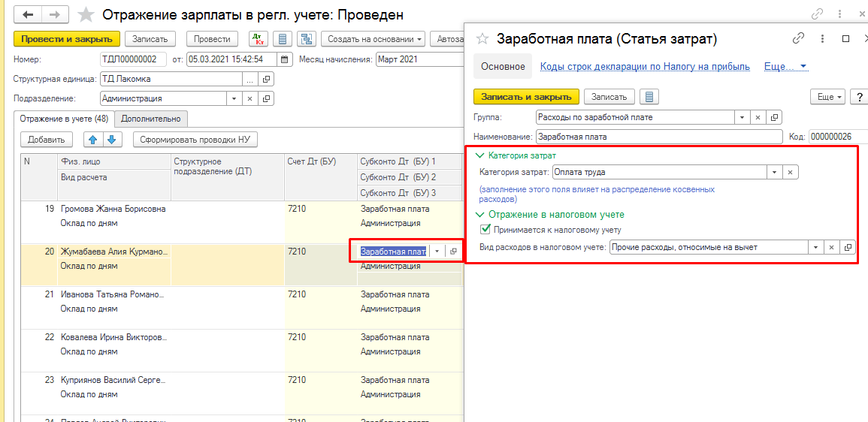Image resolution: width=868 pixels, height=422 pixels.
Task: Select the Основное tab in Статья затрат
Action: [504, 66]
